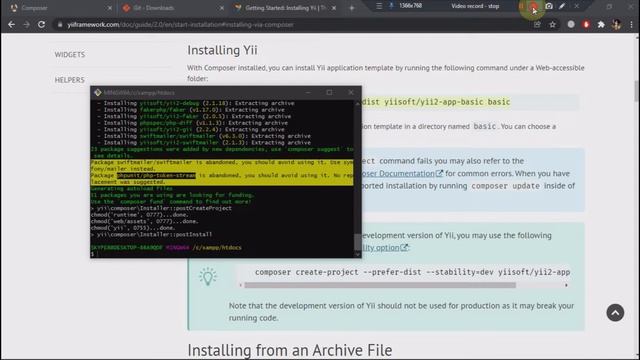The image size is (640, 360).
Task: Click the scroll-to-top arrow button
Action: pyautogui.click(x=615, y=313)
